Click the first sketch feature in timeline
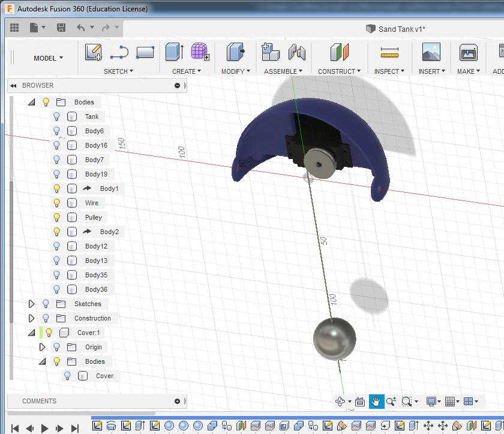Viewport: 504px width, 434px height. pyautogui.click(x=97, y=426)
